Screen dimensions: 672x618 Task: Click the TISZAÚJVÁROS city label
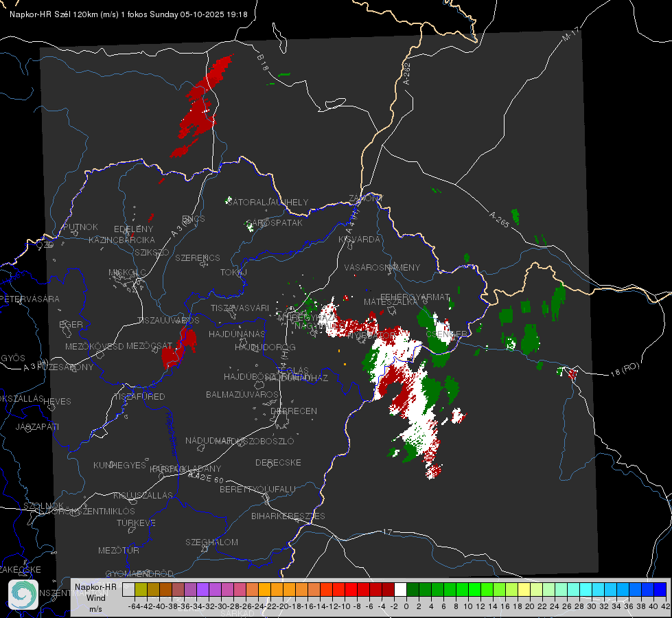pos(168,321)
